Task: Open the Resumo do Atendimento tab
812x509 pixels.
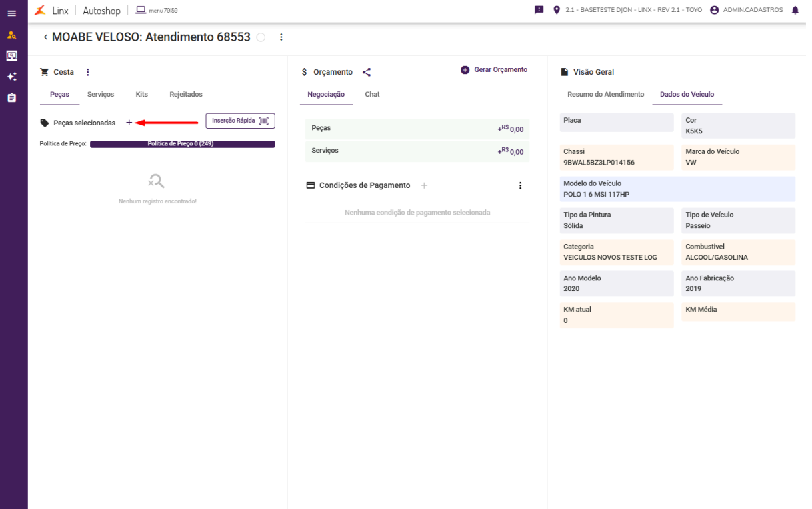Action: [605, 95]
